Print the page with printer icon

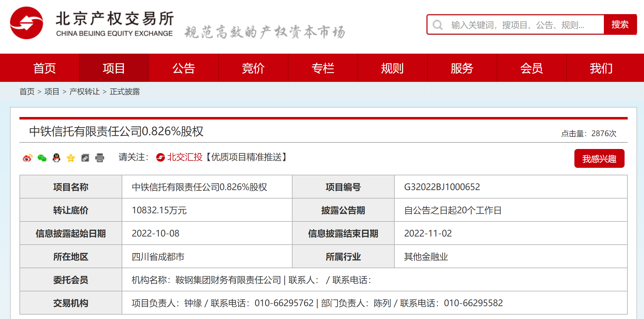pyautogui.click(x=100, y=158)
